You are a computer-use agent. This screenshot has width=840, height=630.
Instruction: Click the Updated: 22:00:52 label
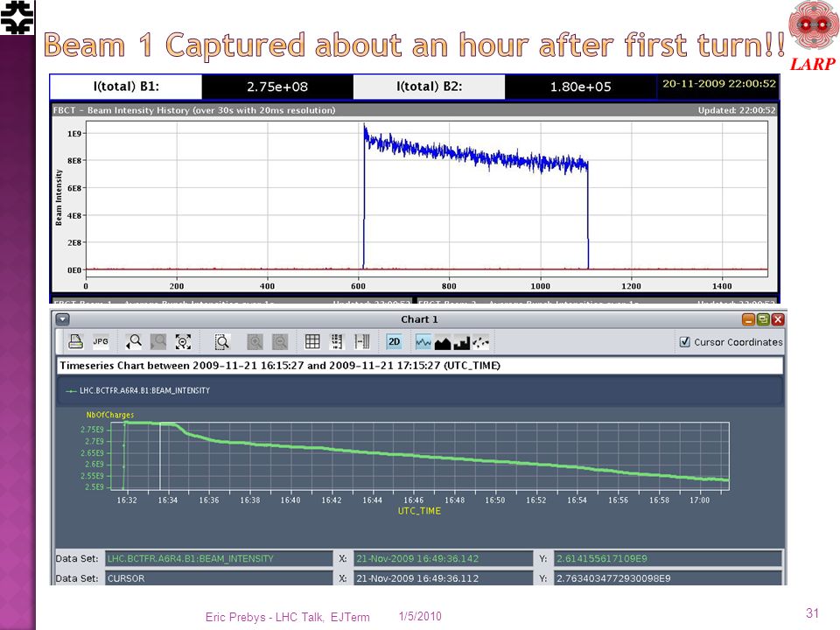coord(737,110)
